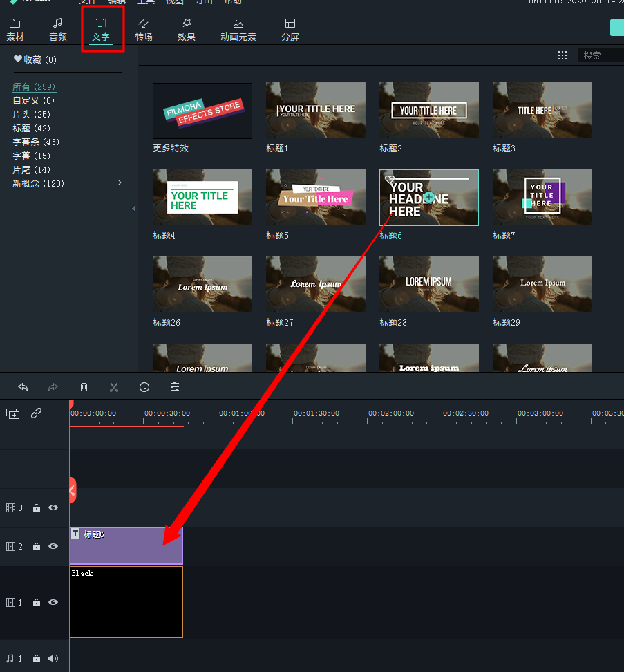Click the undo arrow icon
Image resolution: width=624 pixels, height=672 pixels.
tap(23, 387)
